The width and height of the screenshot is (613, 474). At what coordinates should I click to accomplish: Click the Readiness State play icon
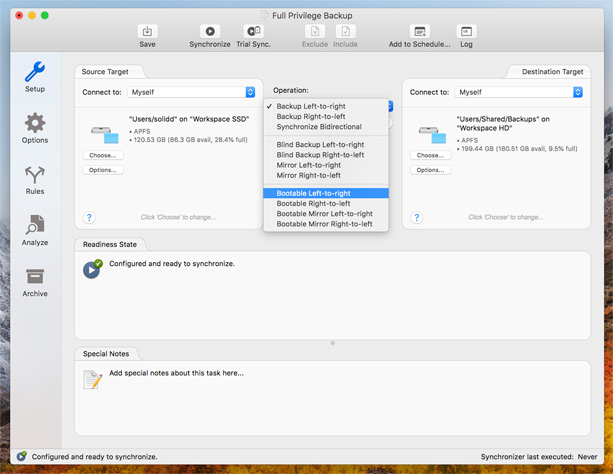click(93, 269)
